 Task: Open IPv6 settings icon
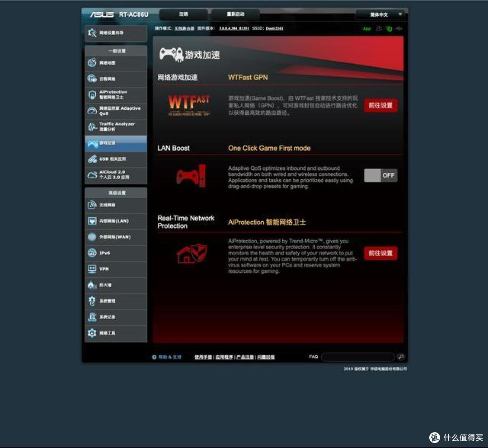click(x=92, y=253)
